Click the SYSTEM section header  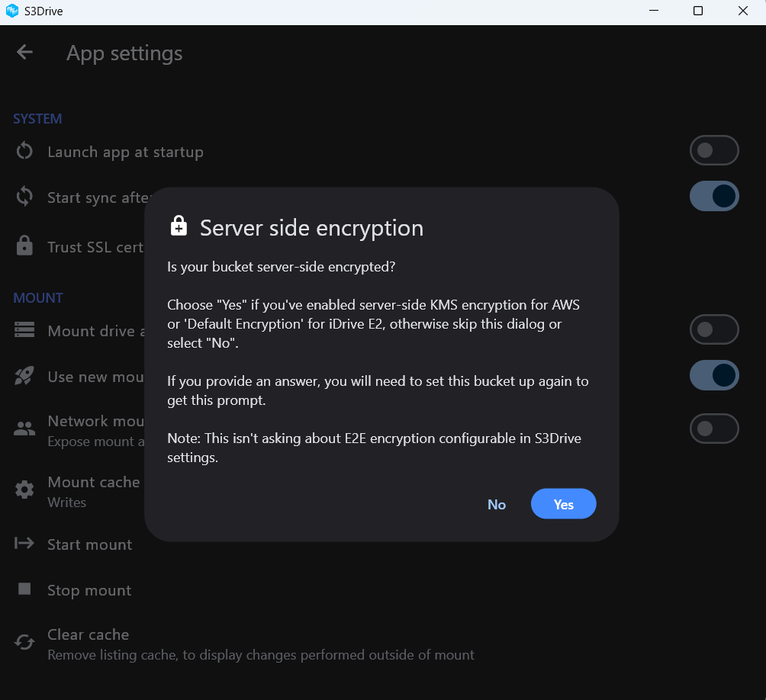point(37,119)
